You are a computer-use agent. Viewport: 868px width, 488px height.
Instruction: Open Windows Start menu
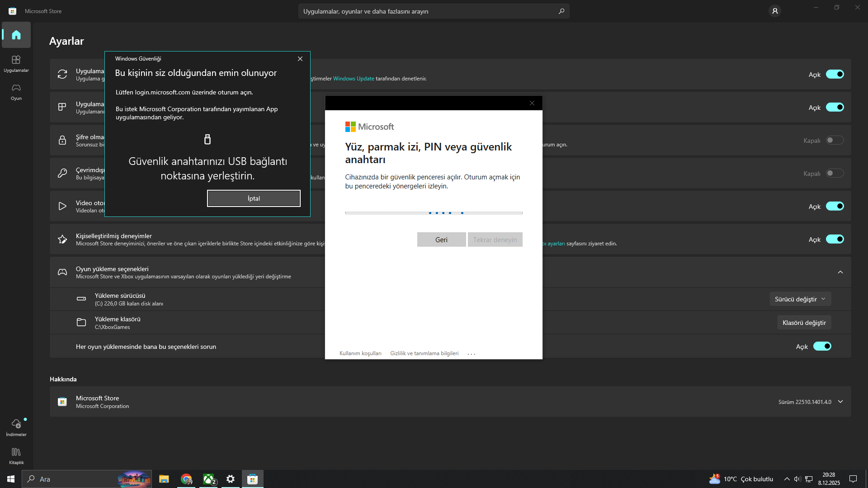coord(11,479)
